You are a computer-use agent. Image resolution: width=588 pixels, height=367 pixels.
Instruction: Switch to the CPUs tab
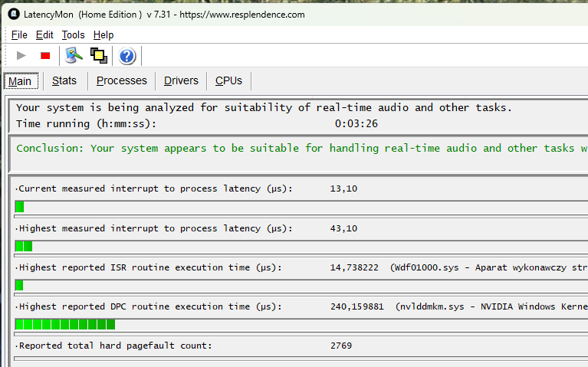click(228, 80)
